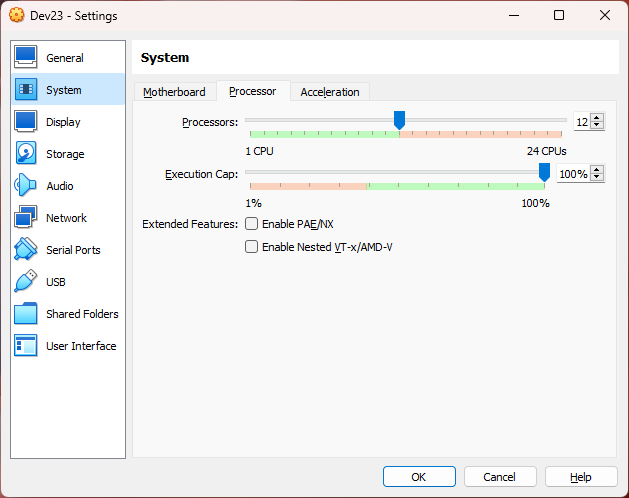Open the General settings icon

26,57
